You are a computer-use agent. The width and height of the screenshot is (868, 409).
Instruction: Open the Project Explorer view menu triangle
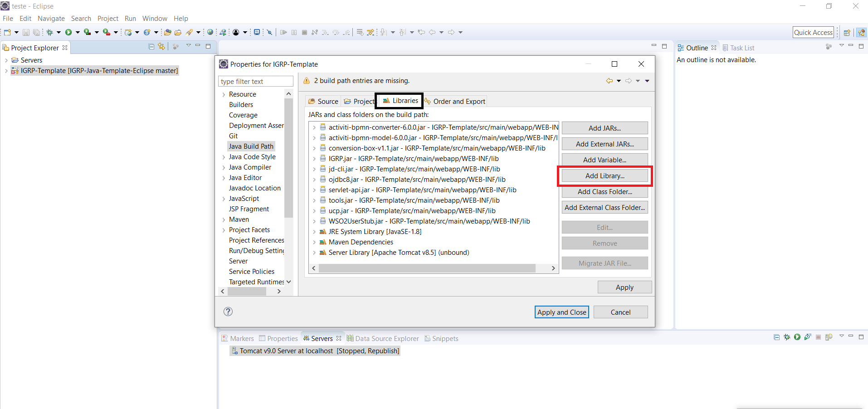tap(188, 46)
